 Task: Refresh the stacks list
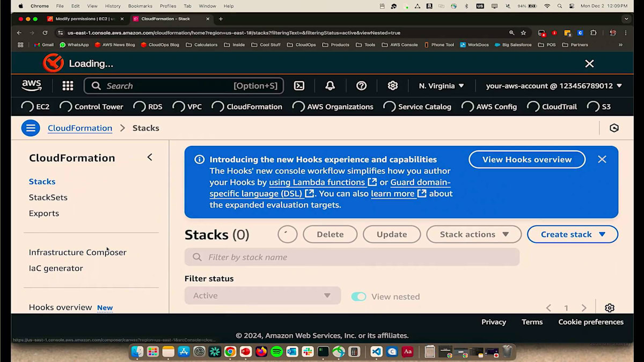[x=288, y=234]
